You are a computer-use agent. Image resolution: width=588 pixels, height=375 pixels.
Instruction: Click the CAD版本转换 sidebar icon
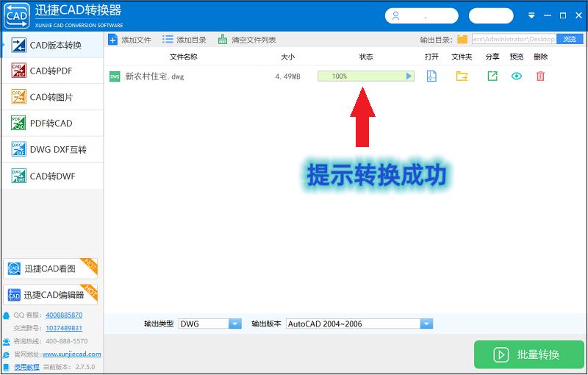19,45
